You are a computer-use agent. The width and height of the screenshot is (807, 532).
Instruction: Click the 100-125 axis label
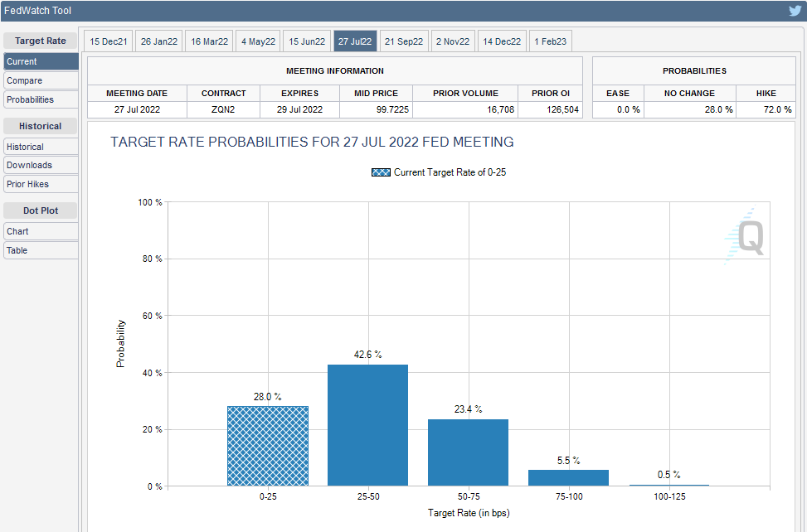[669, 496]
